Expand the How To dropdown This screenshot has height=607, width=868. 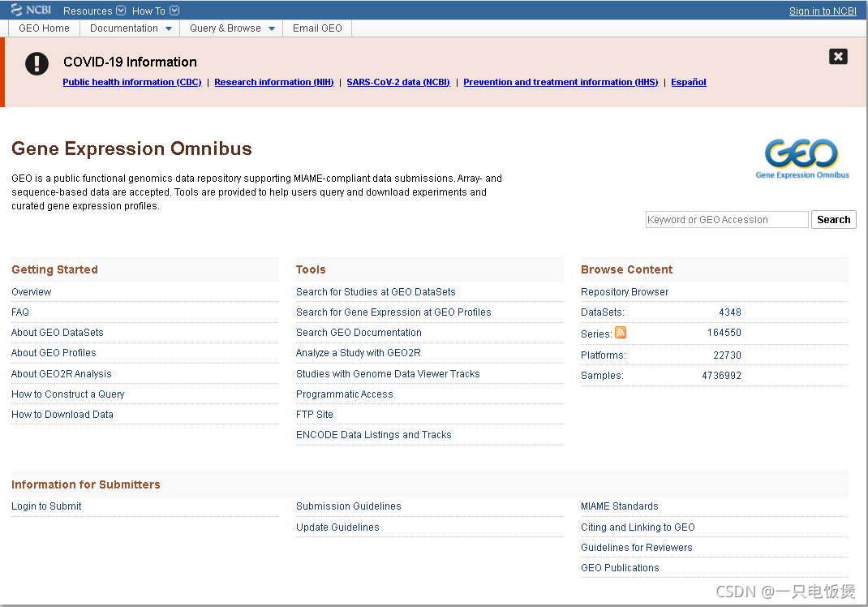174,11
